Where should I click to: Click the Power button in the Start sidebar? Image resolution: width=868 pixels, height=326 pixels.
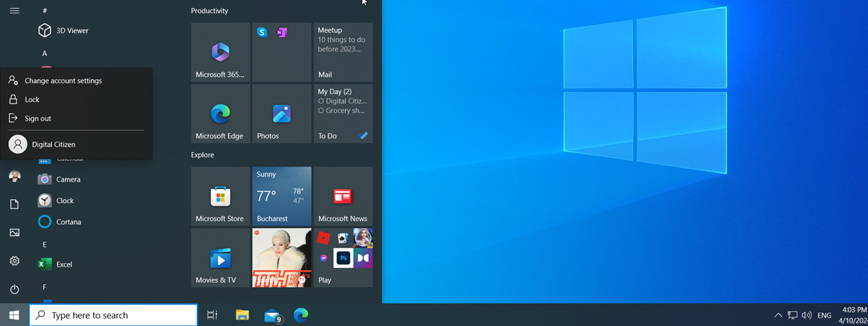14,289
